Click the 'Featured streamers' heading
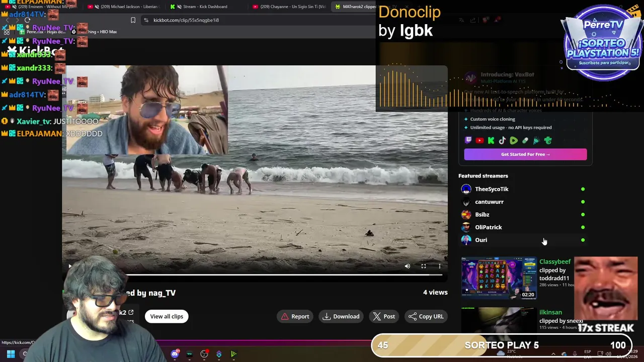Image resolution: width=644 pixels, height=362 pixels. coord(483,176)
